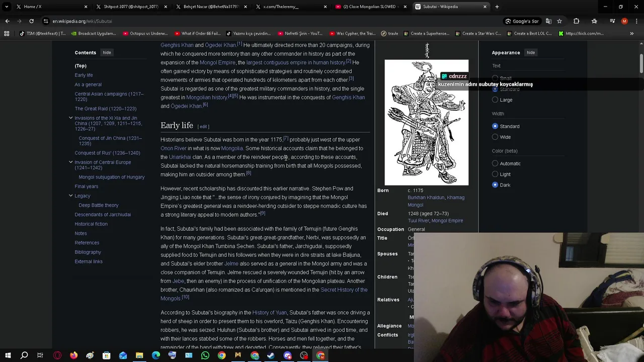Hide the Appearance panel
This screenshot has height=362, width=644.
tap(530, 52)
